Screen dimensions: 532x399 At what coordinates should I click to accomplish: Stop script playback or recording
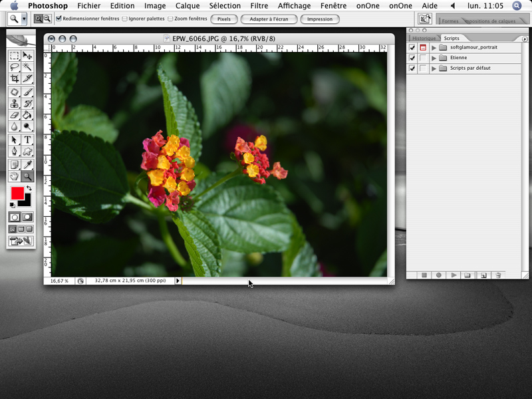coord(424,275)
